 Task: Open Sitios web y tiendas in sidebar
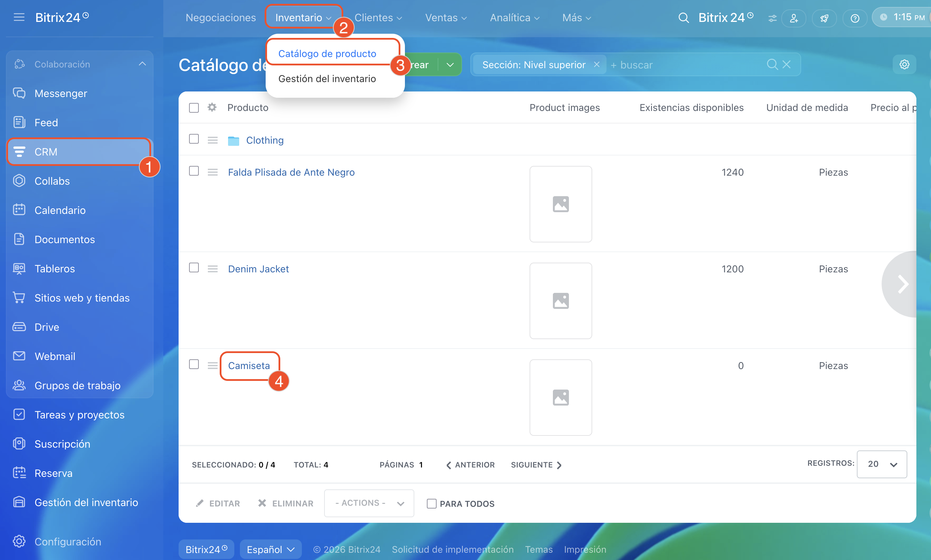click(x=82, y=298)
